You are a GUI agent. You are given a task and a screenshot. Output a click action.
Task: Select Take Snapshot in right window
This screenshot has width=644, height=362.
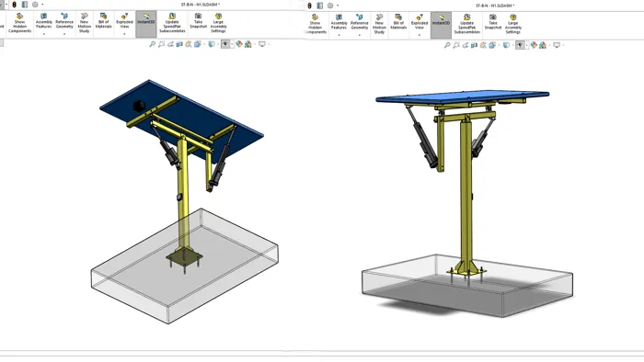pos(493,22)
